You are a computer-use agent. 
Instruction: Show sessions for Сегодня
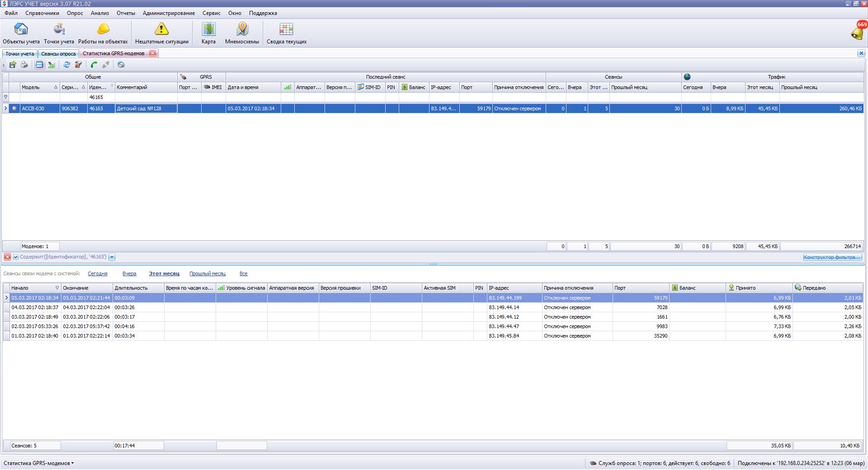[x=98, y=273]
